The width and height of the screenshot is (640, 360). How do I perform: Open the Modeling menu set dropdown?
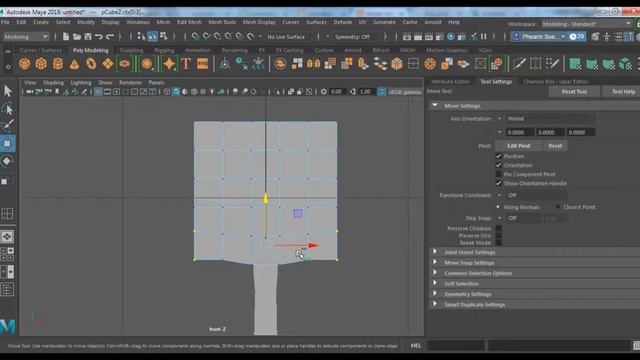26,37
